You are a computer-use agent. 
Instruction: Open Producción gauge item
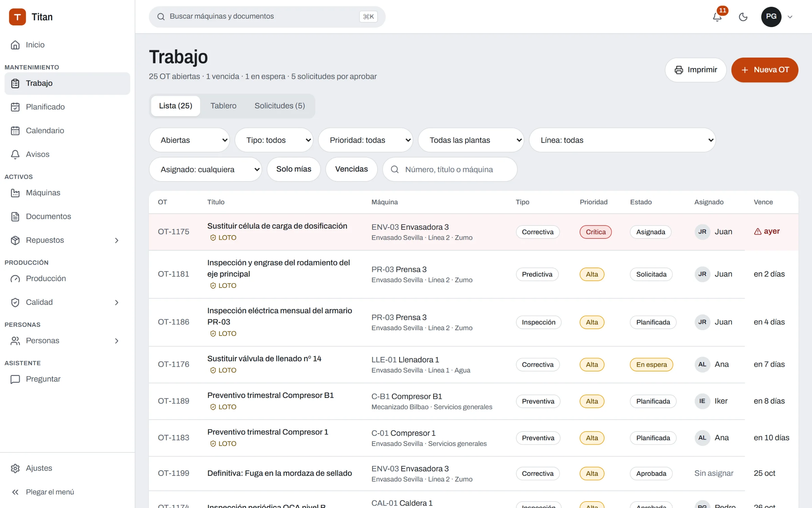[67, 278]
